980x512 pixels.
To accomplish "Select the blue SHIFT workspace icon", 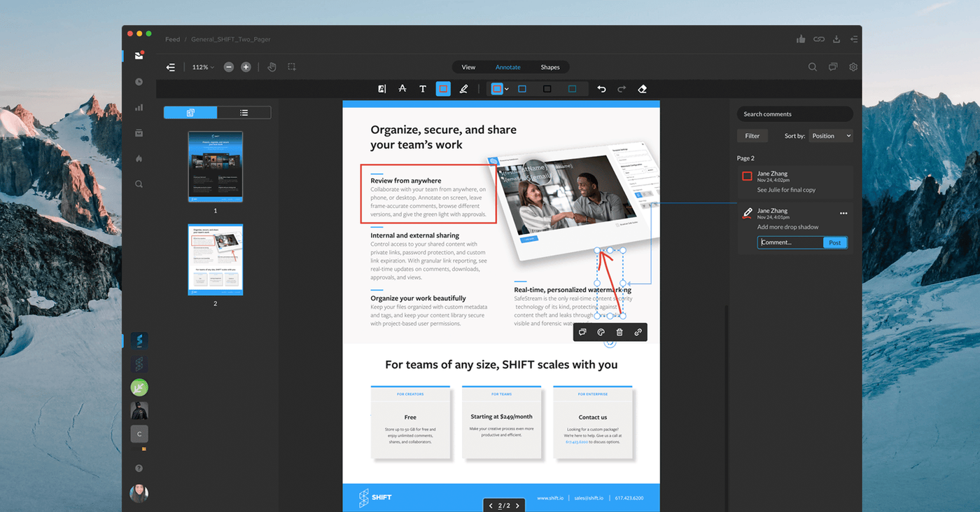I will pyautogui.click(x=139, y=341).
